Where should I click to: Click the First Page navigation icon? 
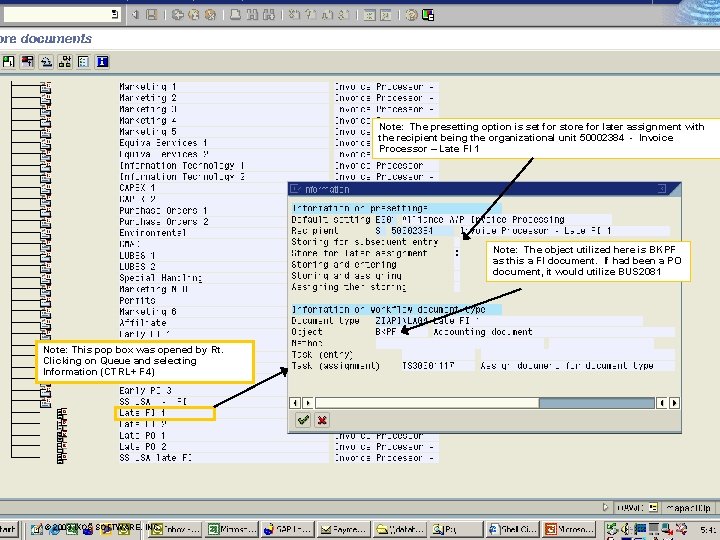tap(294, 15)
